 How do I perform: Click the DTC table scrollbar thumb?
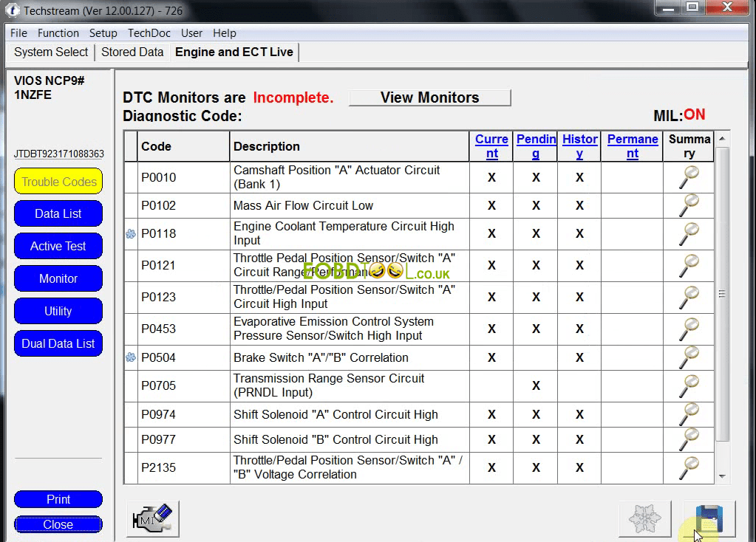coord(722,294)
